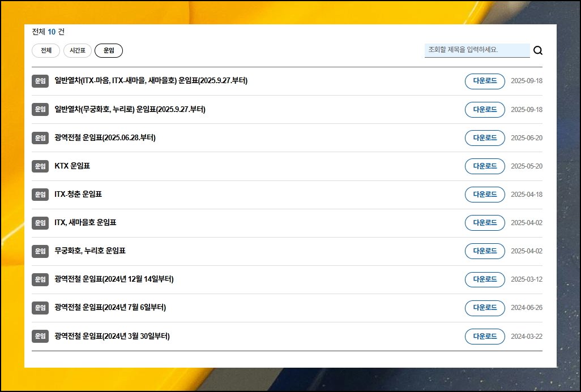Open 광역전철 운임표(2024년 7월 6일부터) title
581x392 pixels.
point(110,308)
